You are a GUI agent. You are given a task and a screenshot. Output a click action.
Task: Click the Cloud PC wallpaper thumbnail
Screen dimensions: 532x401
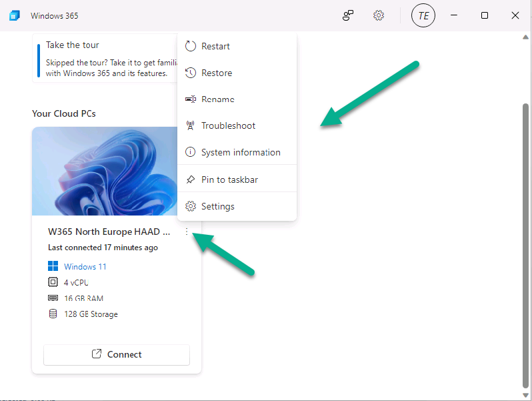click(105, 171)
